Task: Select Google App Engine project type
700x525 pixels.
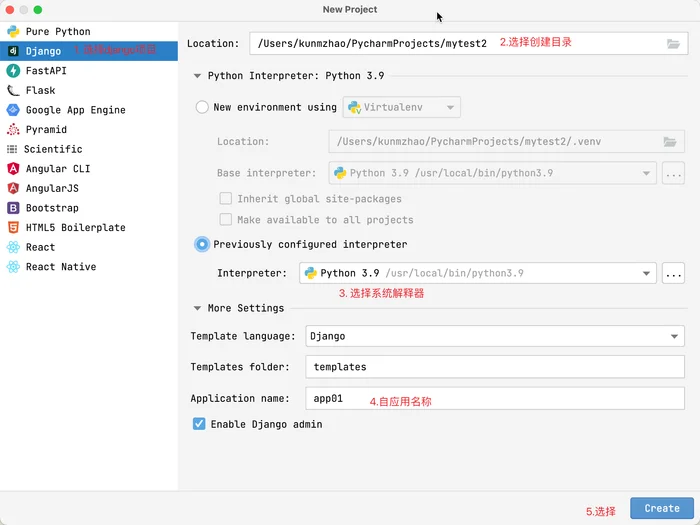Action: click(89, 110)
